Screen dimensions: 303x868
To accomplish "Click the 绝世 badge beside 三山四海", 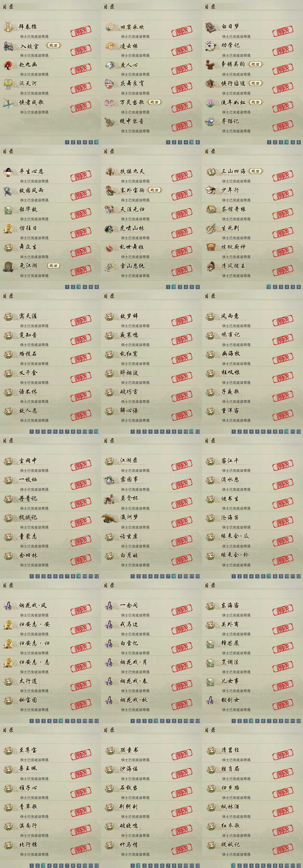I will tap(255, 171).
